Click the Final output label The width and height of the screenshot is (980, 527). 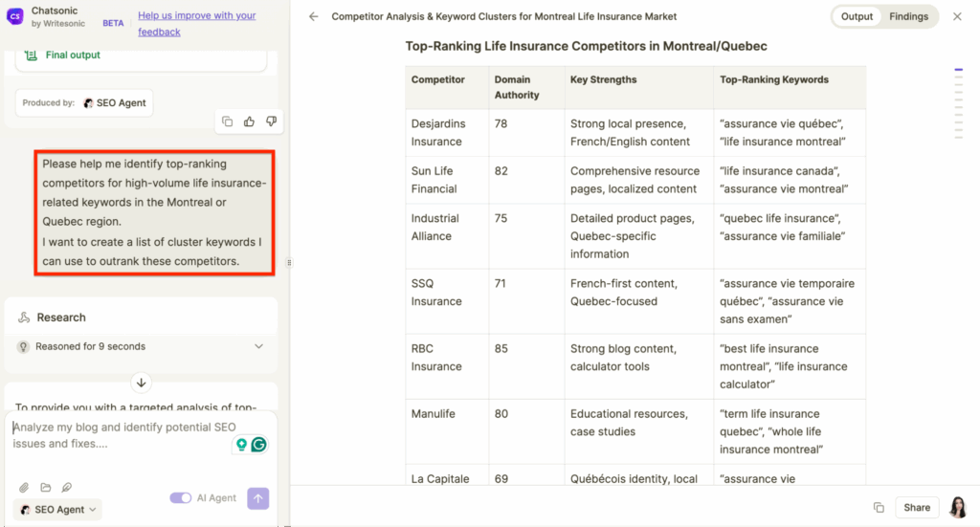[73, 55]
